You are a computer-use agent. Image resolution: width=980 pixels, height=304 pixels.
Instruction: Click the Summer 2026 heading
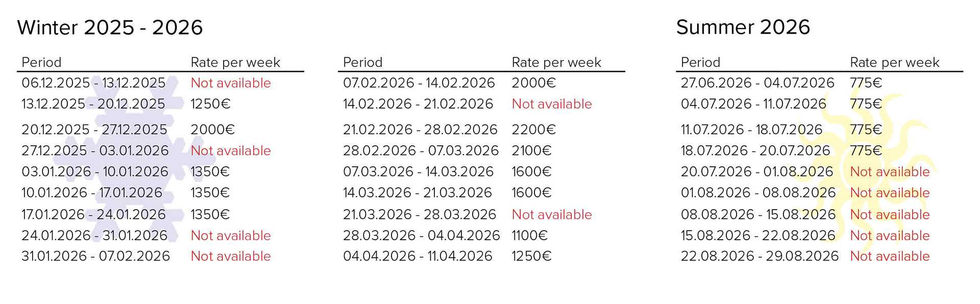(x=743, y=27)
